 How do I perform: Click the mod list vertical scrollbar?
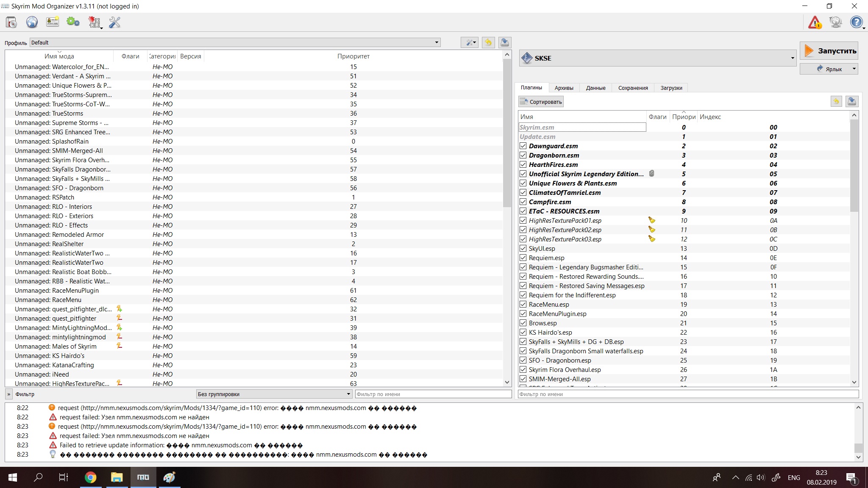[507, 133]
